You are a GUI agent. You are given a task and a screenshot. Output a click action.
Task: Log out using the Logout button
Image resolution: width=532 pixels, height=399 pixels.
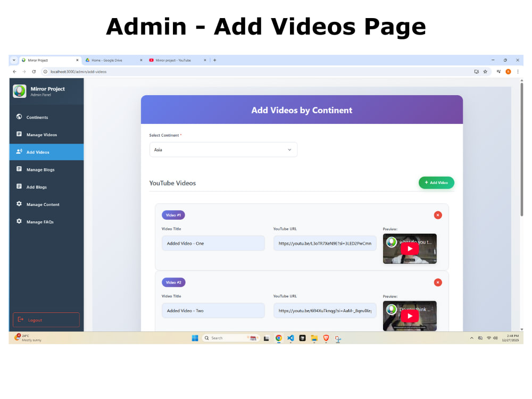click(x=46, y=320)
